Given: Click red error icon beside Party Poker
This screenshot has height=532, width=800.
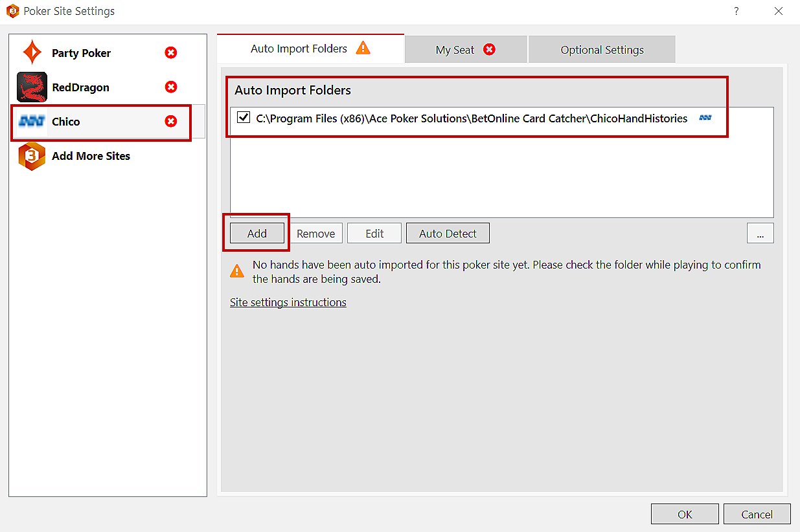Looking at the screenshot, I should [x=171, y=53].
